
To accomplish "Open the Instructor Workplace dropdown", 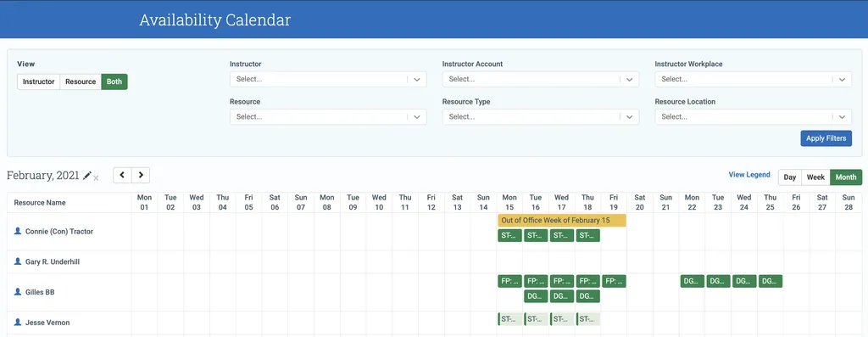I will tap(754, 79).
